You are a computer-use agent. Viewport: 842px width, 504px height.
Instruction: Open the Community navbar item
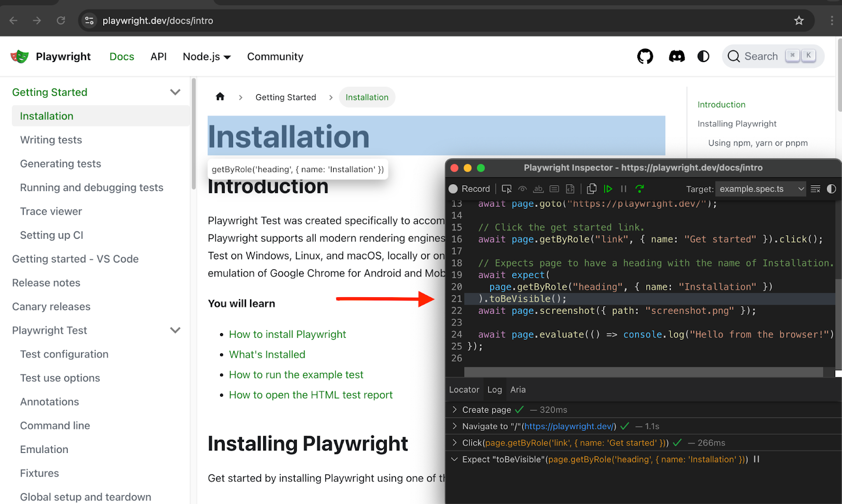click(275, 56)
